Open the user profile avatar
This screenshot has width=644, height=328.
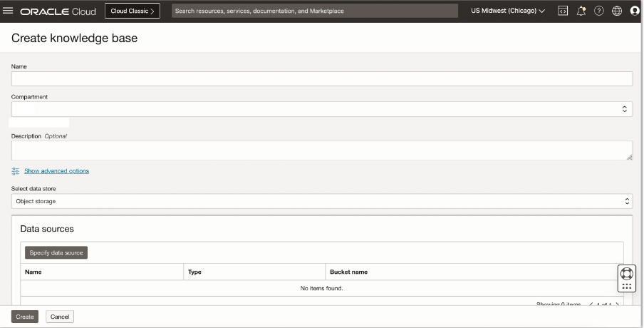tap(635, 11)
